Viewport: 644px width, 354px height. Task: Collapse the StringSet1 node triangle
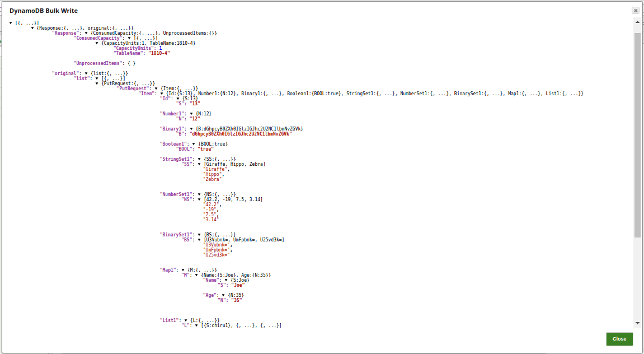pos(199,159)
